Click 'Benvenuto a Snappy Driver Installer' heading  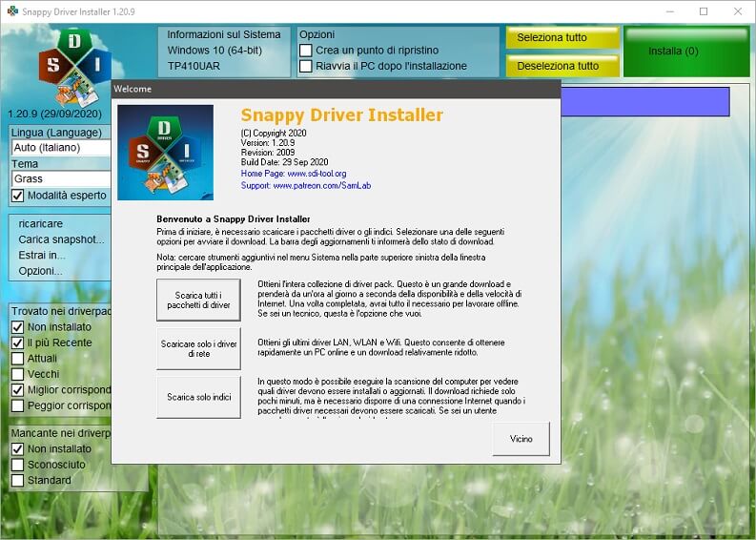pyautogui.click(x=234, y=219)
